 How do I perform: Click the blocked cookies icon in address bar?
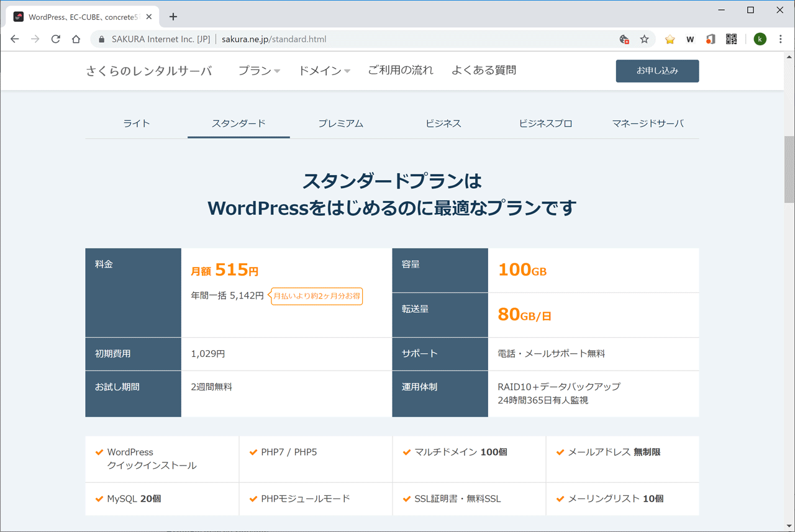(624, 39)
